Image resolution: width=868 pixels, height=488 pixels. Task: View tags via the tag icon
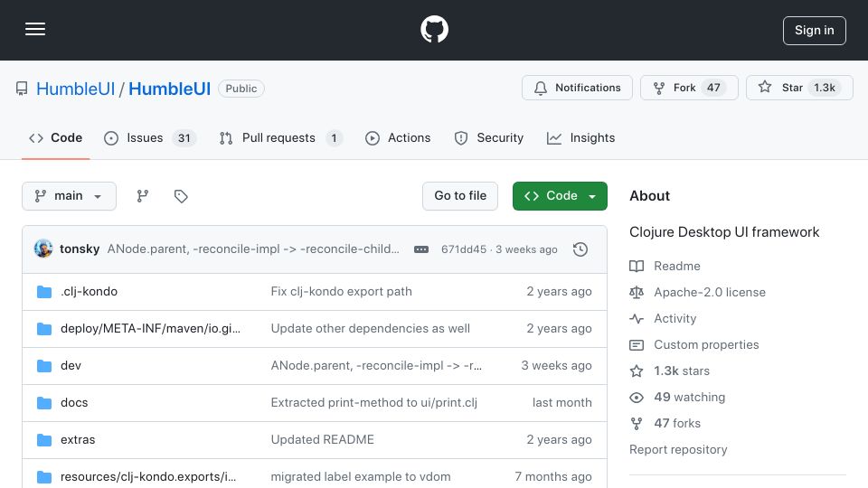(181, 196)
